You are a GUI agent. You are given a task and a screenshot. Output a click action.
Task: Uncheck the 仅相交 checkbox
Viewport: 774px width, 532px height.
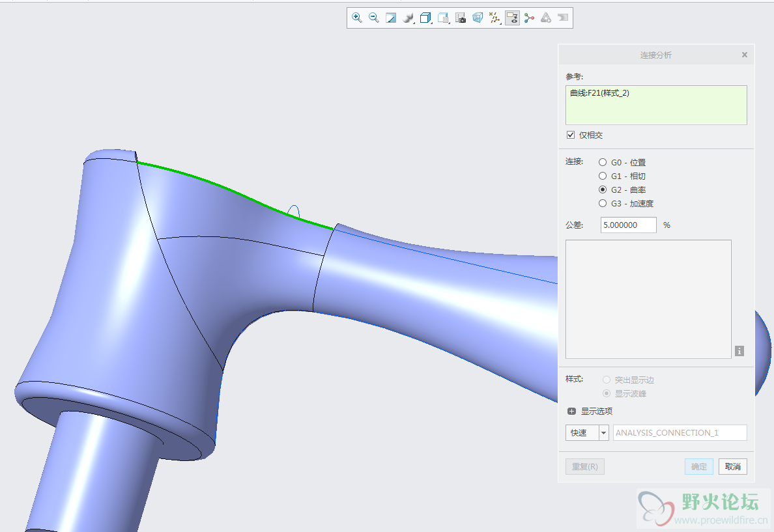point(571,135)
